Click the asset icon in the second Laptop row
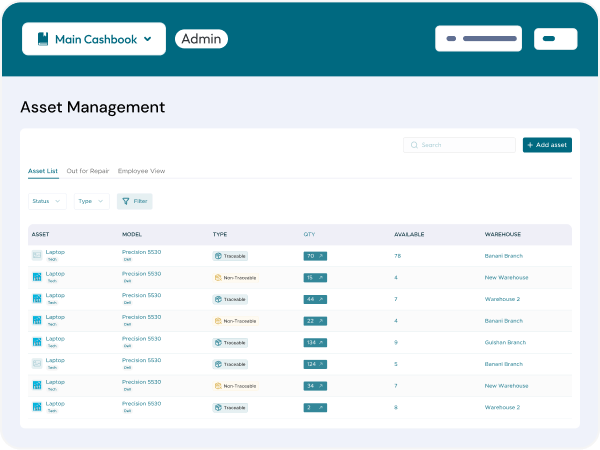The height and width of the screenshot is (450, 600). pos(37,278)
